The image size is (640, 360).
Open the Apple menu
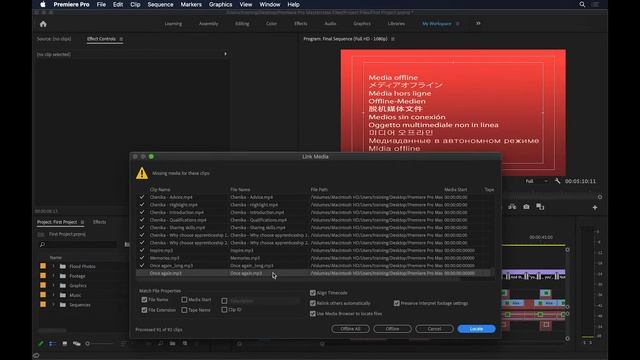coord(43,4)
